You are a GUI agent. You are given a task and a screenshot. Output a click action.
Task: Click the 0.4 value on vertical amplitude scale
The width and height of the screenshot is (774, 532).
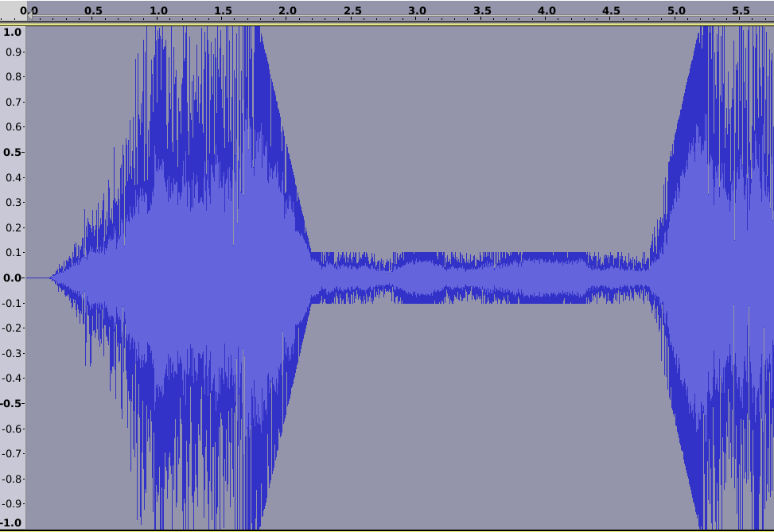pyautogui.click(x=14, y=177)
